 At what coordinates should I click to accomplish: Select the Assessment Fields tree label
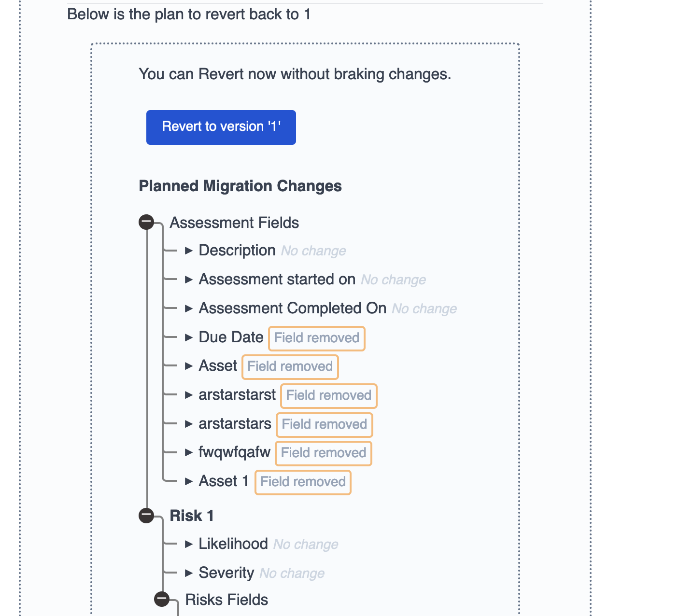coord(234,223)
